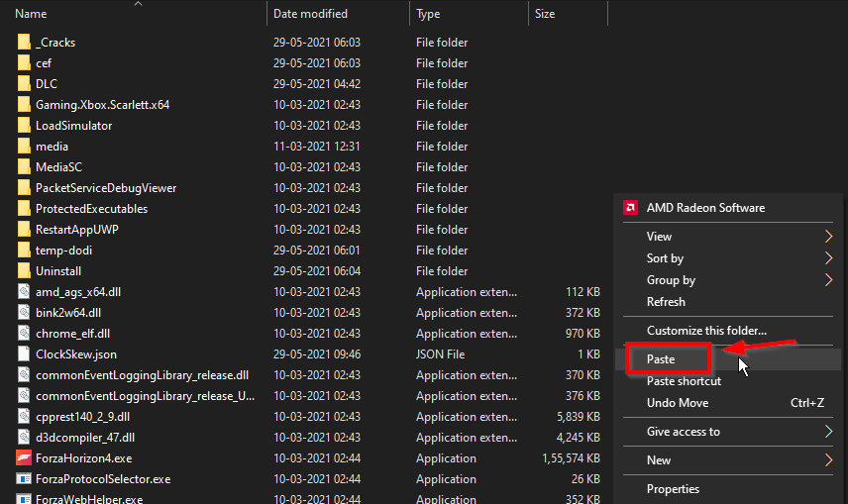
Task: Expand the New submenu arrow
Action: tap(828, 460)
